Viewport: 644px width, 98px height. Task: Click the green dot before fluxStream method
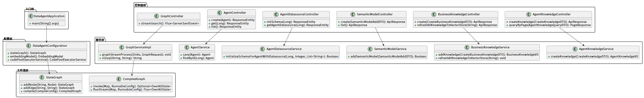point(91,90)
